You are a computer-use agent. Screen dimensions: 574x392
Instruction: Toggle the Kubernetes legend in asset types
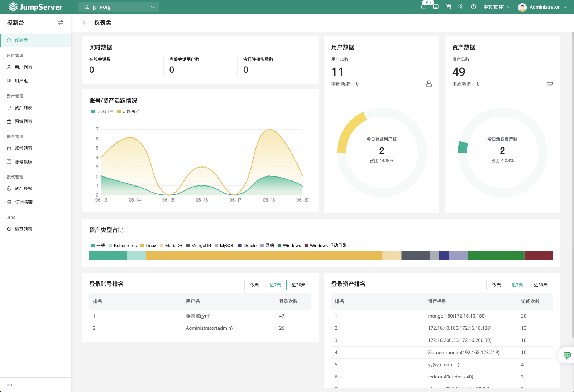coord(123,245)
